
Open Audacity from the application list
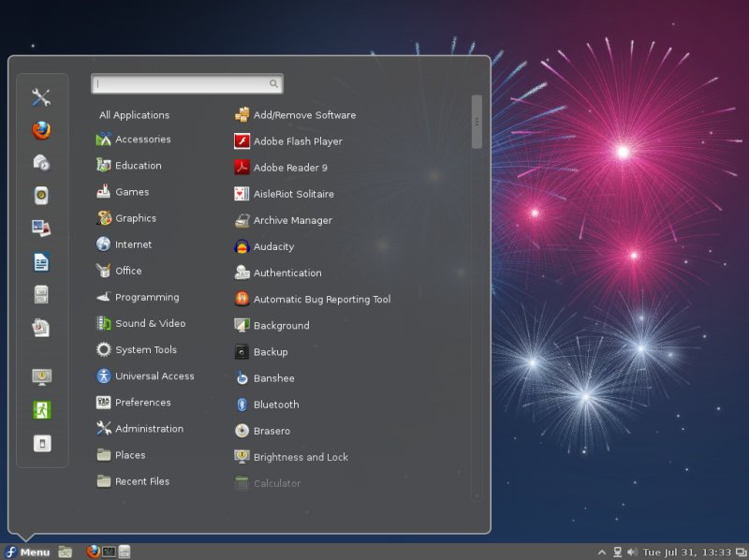(272, 247)
